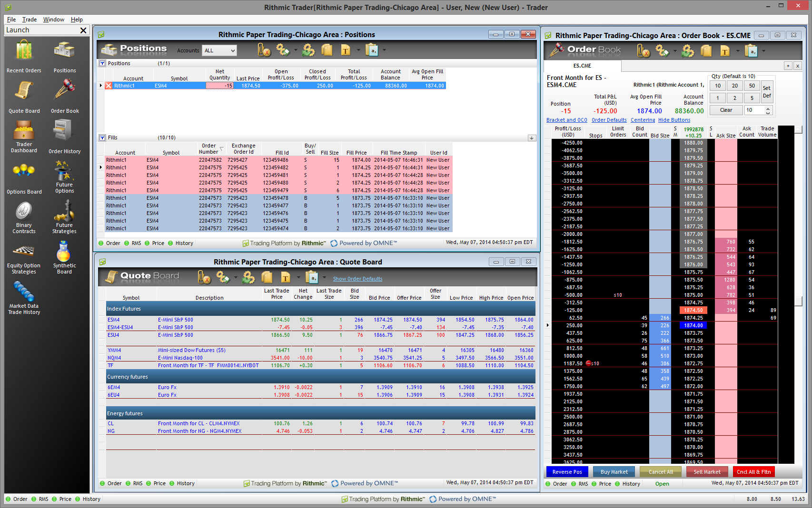This screenshot has height=508, width=812.
Task: Open the Synthetic Board launcher
Action: click(x=65, y=258)
